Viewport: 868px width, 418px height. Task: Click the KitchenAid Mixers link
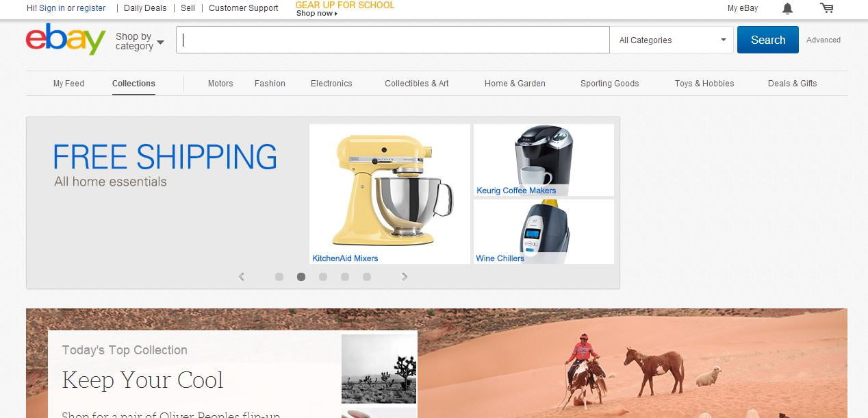point(346,258)
